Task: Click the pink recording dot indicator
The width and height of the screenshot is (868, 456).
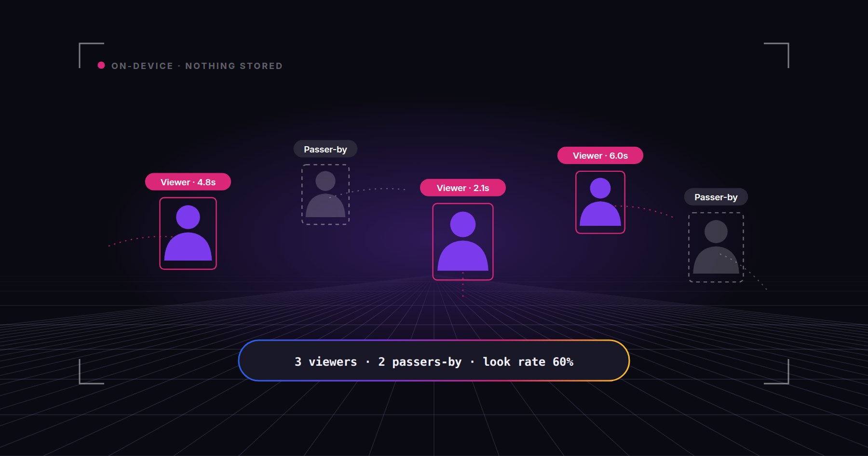Action: click(101, 65)
